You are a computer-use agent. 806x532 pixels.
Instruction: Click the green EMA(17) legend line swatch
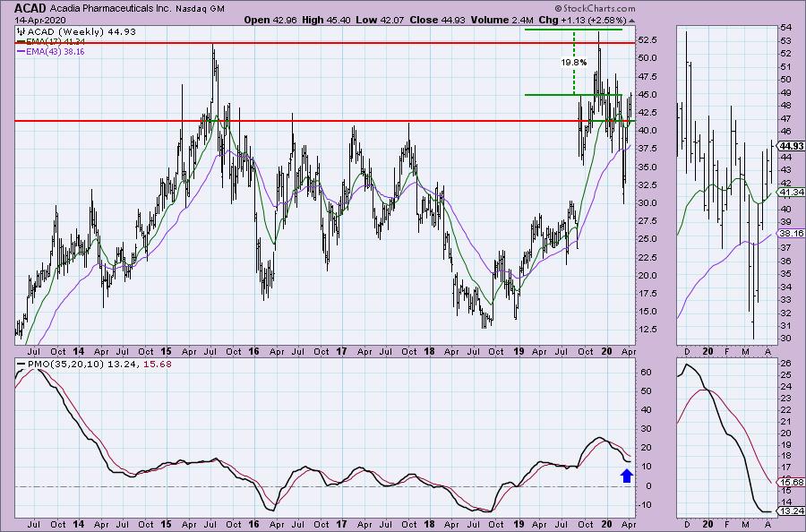[x=21, y=41]
